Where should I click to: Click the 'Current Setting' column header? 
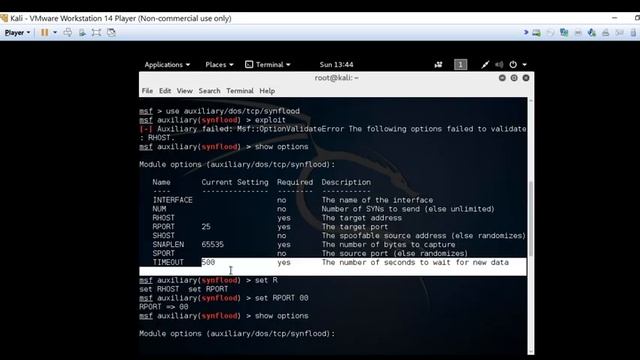click(235, 182)
